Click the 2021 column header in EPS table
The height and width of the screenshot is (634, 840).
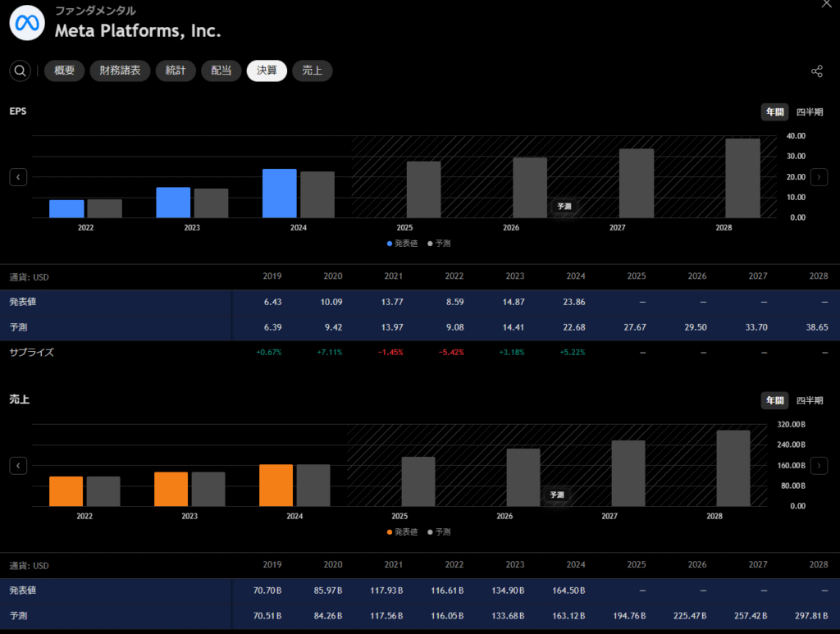[x=393, y=276]
